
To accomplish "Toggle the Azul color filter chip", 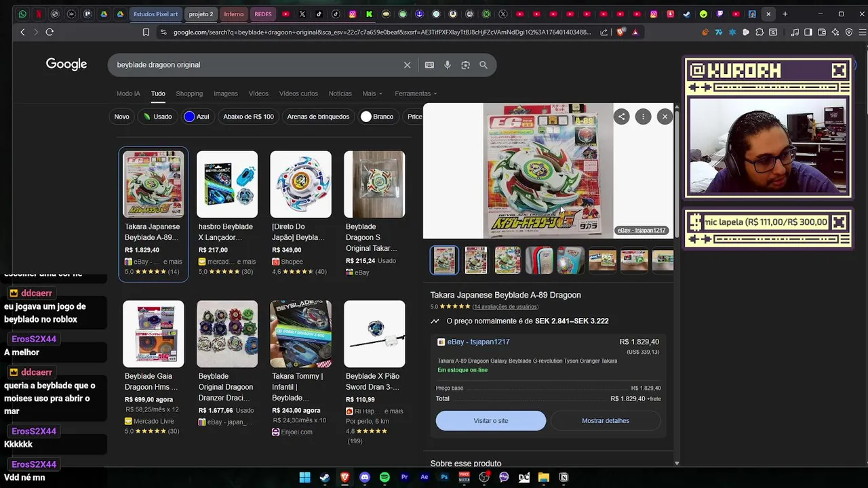I will (x=197, y=117).
